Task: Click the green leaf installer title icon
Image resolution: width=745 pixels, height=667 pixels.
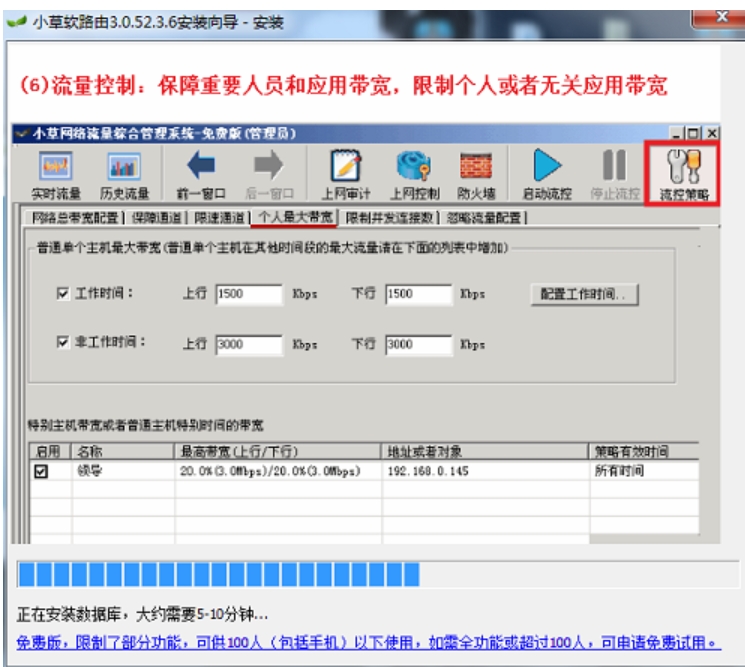Action: point(17,22)
